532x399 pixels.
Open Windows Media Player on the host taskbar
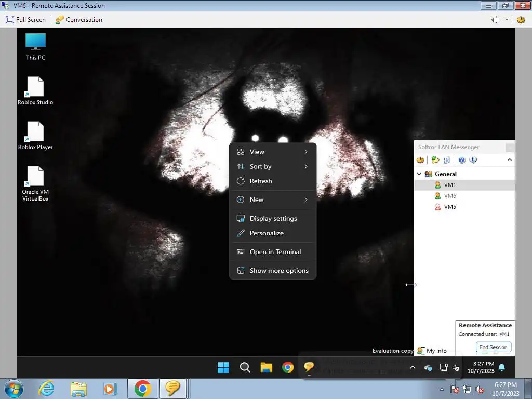click(109, 389)
